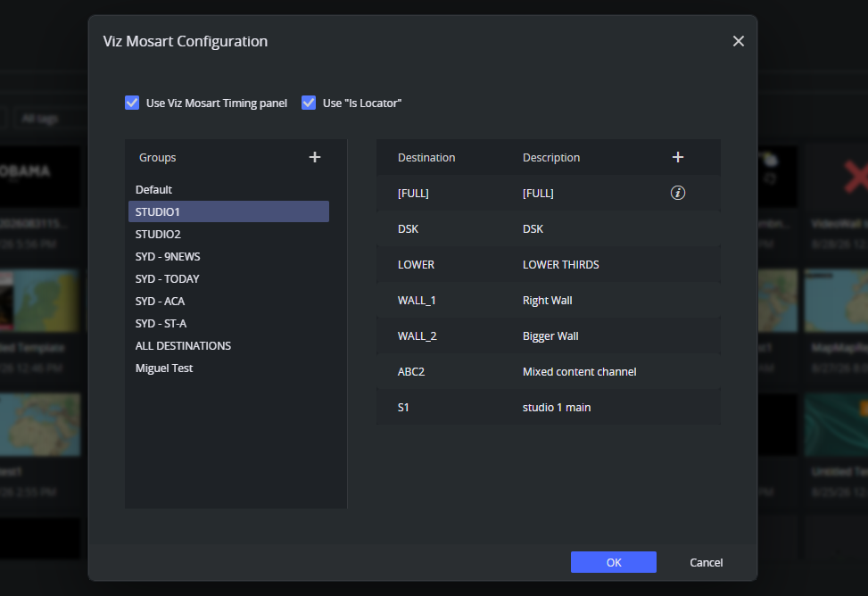Select the STUDIO2 group
Image resolution: width=868 pixels, height=596 pixels.
point(228,234)
